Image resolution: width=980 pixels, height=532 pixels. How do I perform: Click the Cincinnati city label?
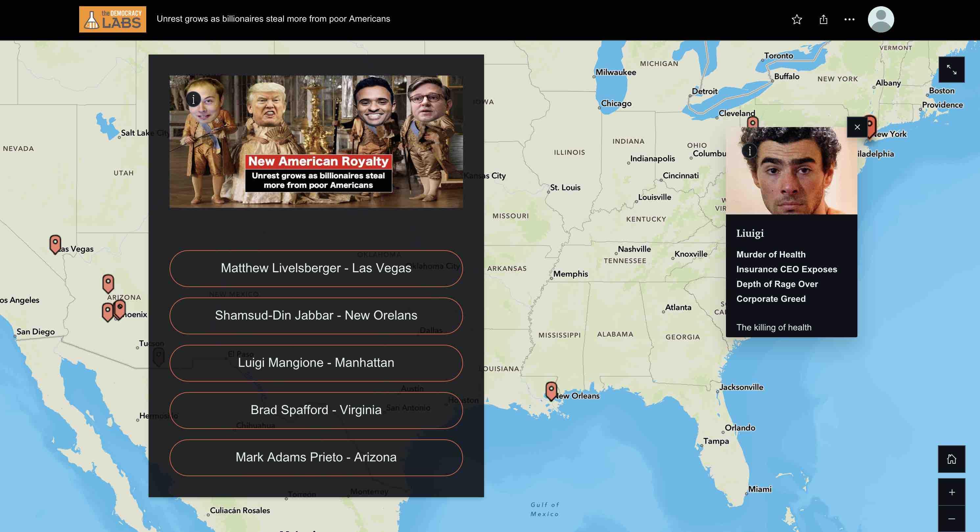(x=681, y=175)
